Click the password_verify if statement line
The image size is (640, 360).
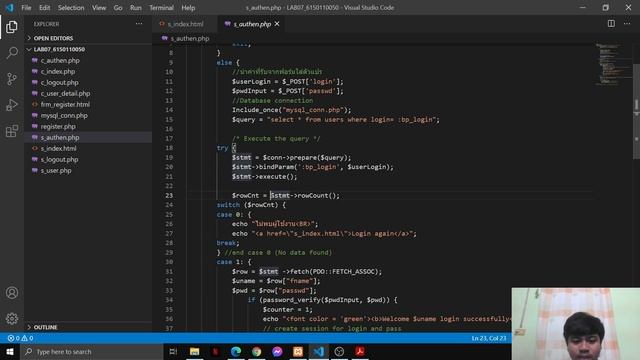pos(322,300)
